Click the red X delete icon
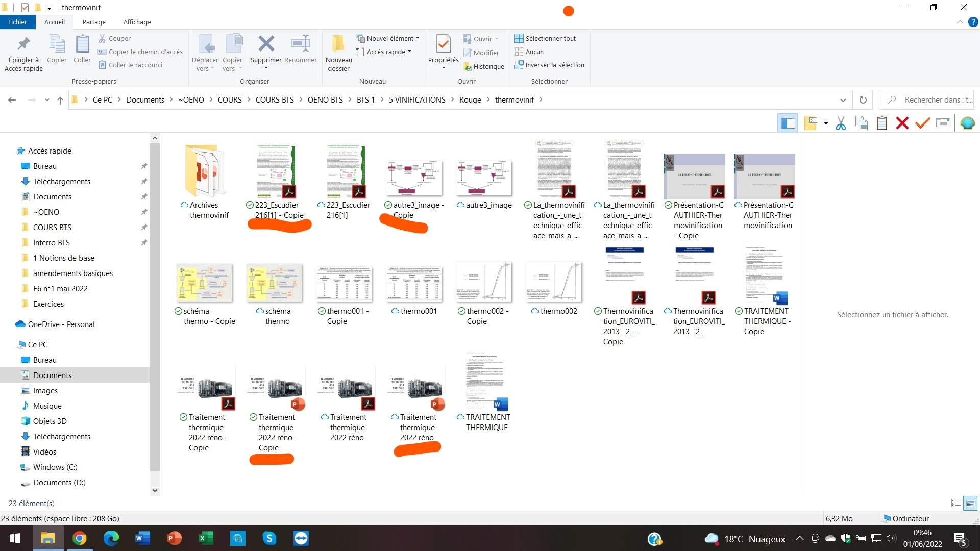The image size is (980, 551). tap(902, 123)
